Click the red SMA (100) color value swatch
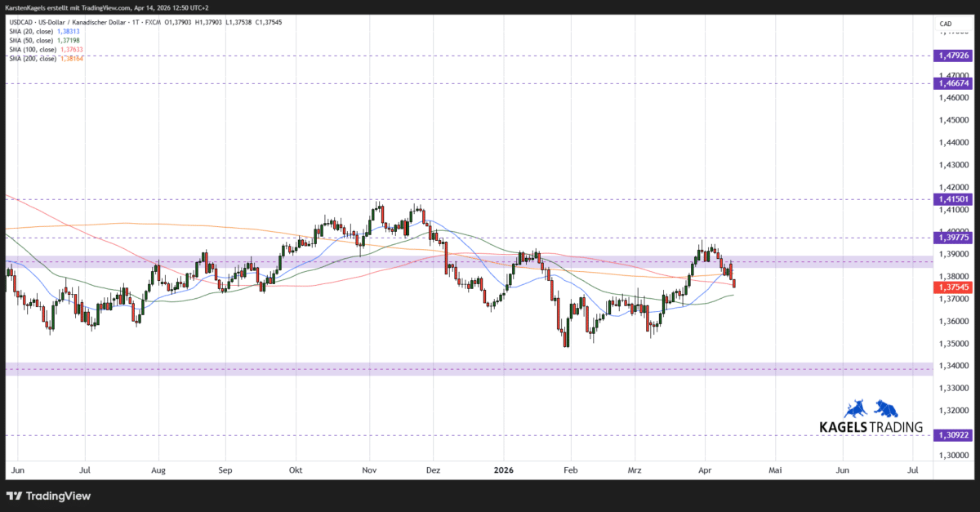 [x=71, y=49]
